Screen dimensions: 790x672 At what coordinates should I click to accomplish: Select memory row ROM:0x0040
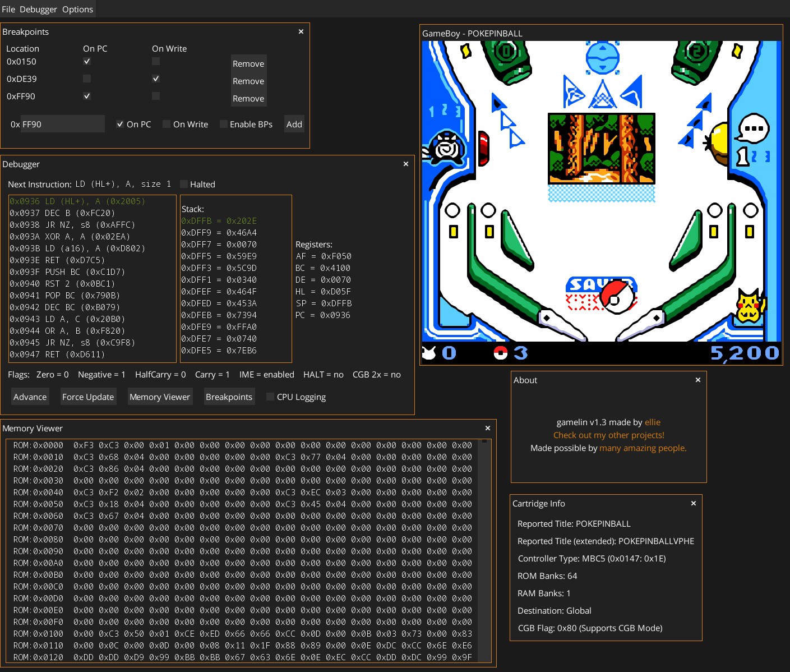coord(243,492)
